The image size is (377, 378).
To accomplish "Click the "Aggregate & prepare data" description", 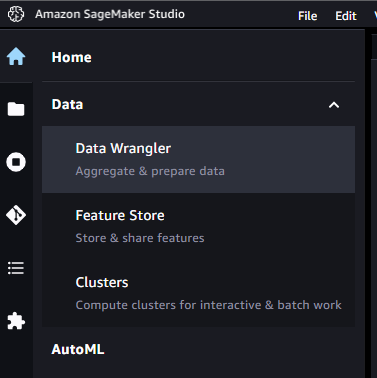I will click(150, 171).
